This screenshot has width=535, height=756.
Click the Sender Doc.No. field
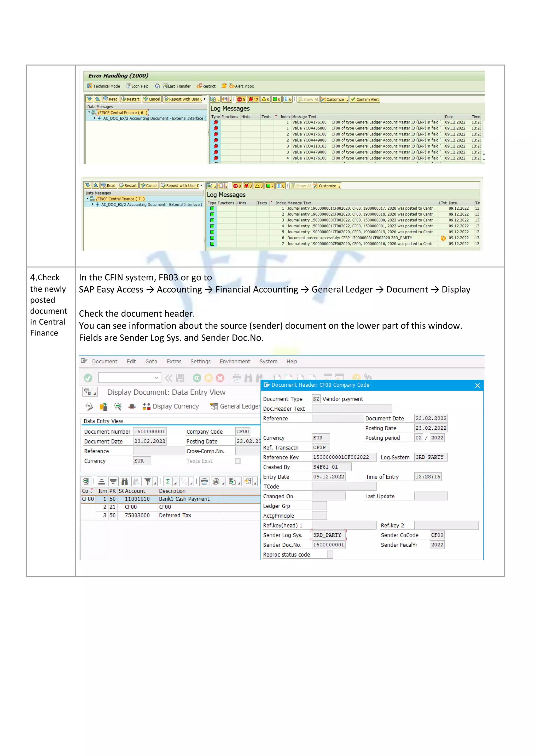pos(328,545)
